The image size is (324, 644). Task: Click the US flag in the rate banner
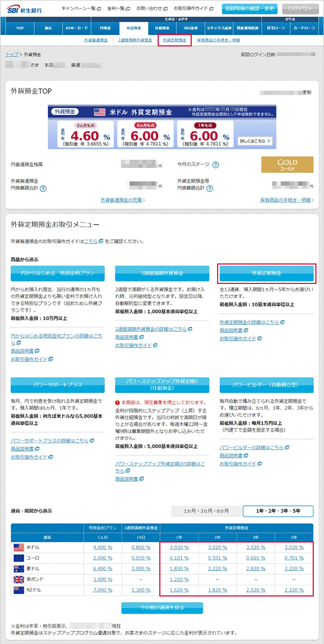pos(99,112)
